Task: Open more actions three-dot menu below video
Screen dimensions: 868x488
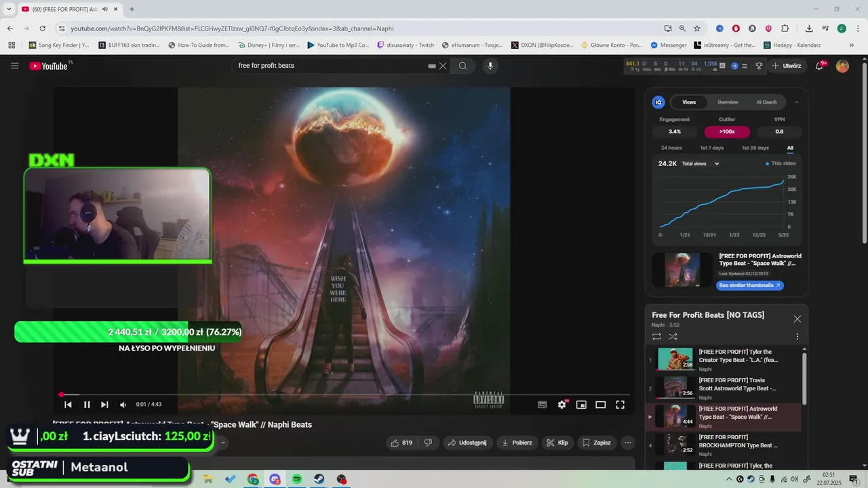Action: 628,443
